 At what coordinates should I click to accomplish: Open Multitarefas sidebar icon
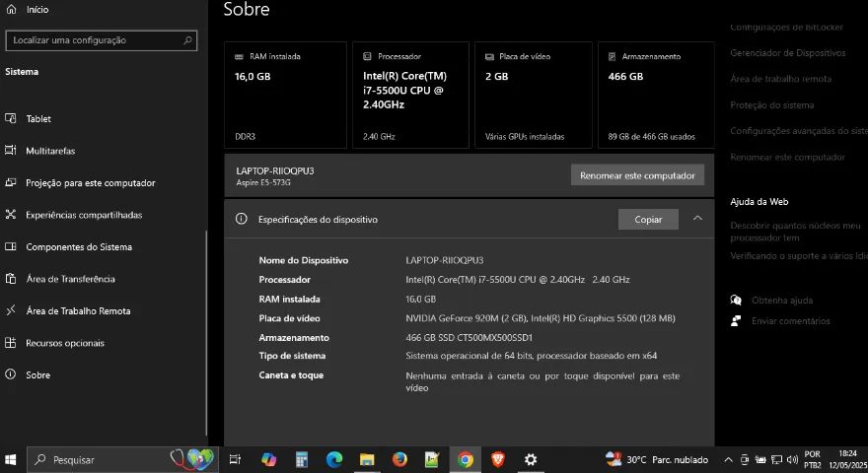(11, 150)
